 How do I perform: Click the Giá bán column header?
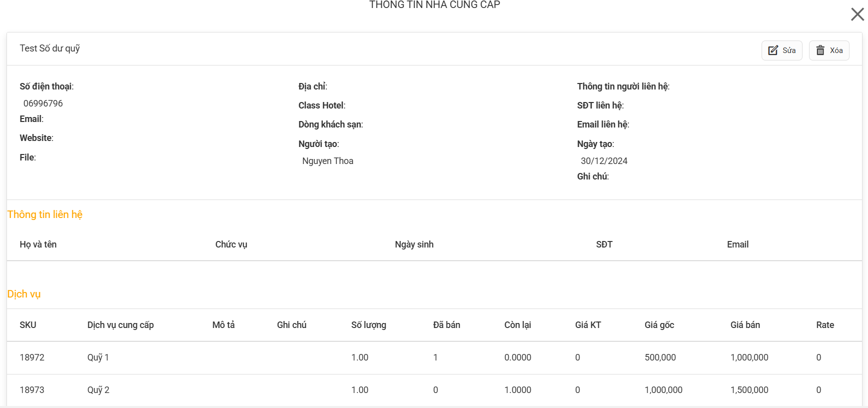pyautogui.click(x=745, y=325)
